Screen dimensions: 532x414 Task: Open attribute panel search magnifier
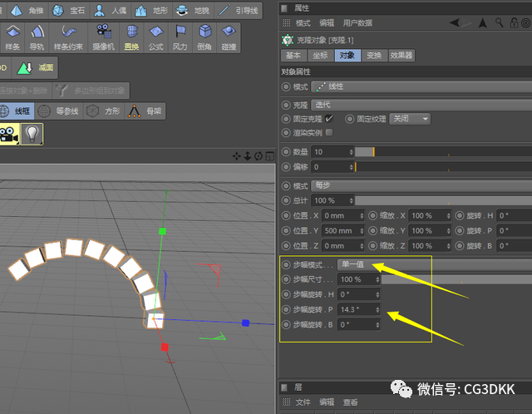499,22
